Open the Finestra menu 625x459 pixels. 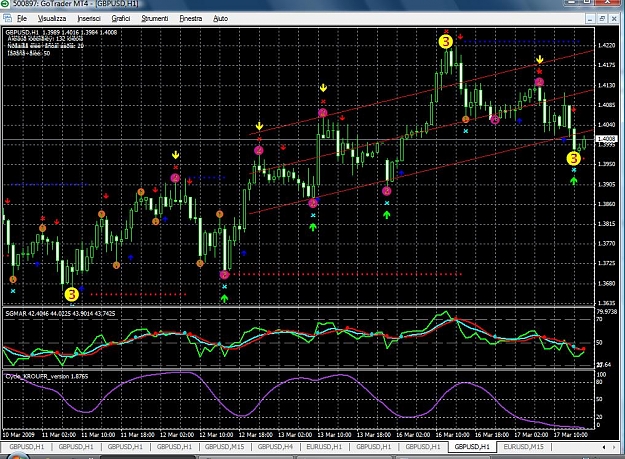click(191, 18)
